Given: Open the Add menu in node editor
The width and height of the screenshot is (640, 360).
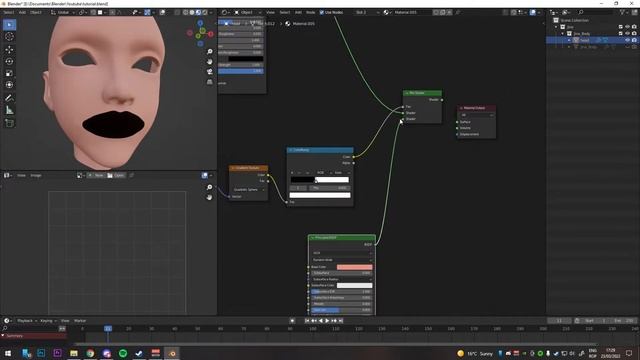Looking at the screenshot, I should click(298, 13).
